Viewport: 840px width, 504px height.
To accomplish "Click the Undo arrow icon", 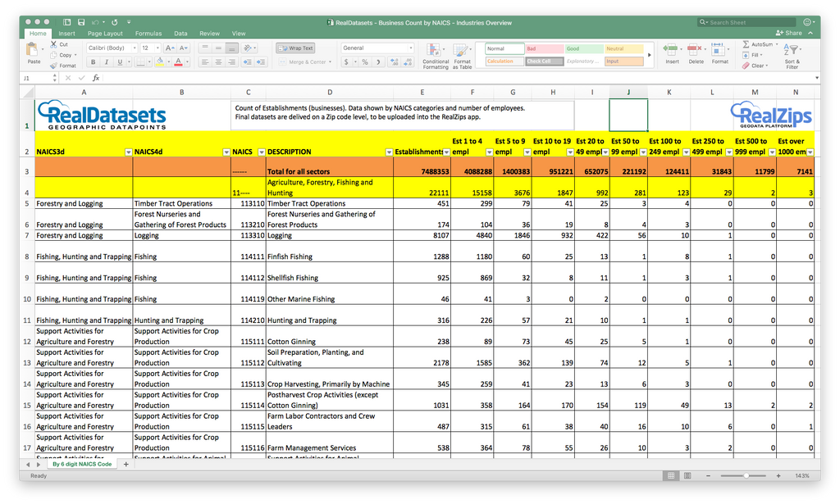I will (x=95, y=22).
